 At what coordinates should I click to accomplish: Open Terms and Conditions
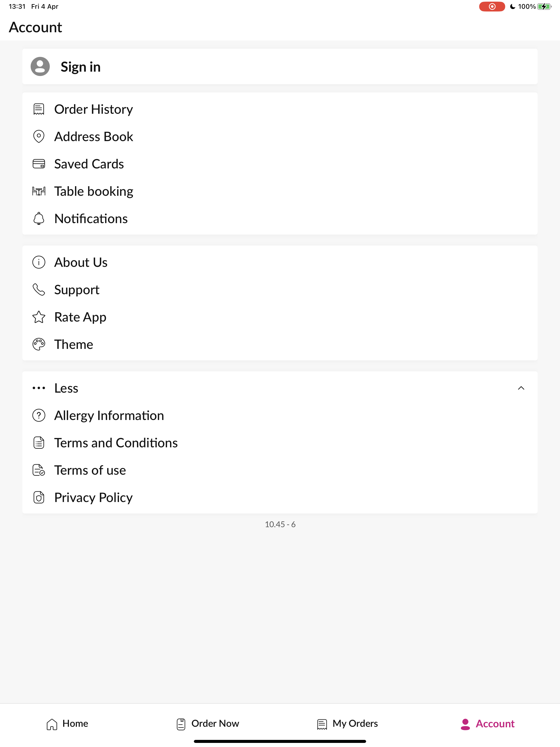click(280, 443)
